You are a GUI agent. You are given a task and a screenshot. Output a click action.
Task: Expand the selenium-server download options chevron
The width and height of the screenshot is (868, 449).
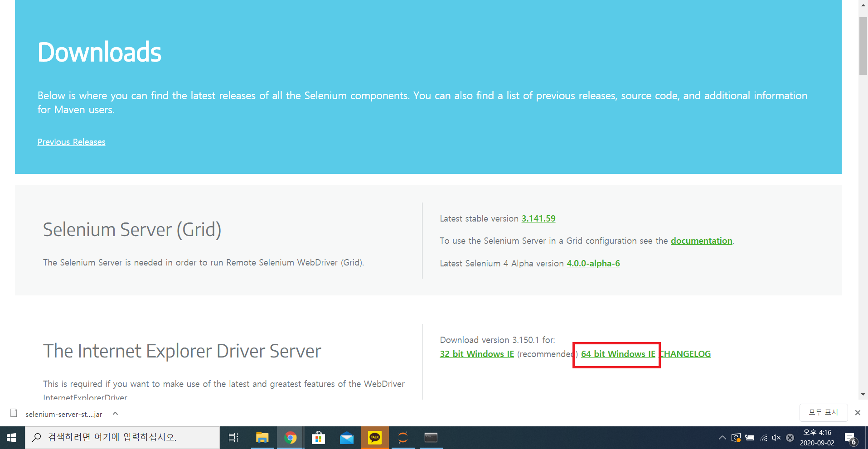(x=116, y=414)
